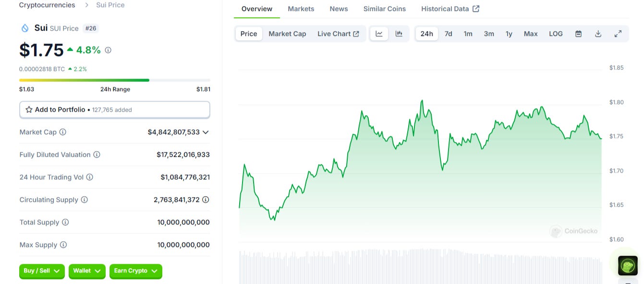Open the Earn Crypto dropdown
Viewport: 644px width, 284px height.
click(x=136, y=271)
